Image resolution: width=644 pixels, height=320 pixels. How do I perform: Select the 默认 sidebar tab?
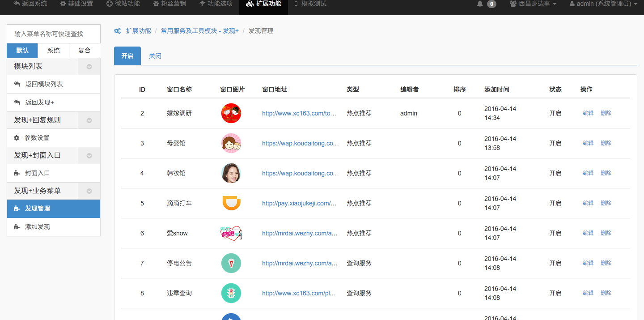pos(22,51)
